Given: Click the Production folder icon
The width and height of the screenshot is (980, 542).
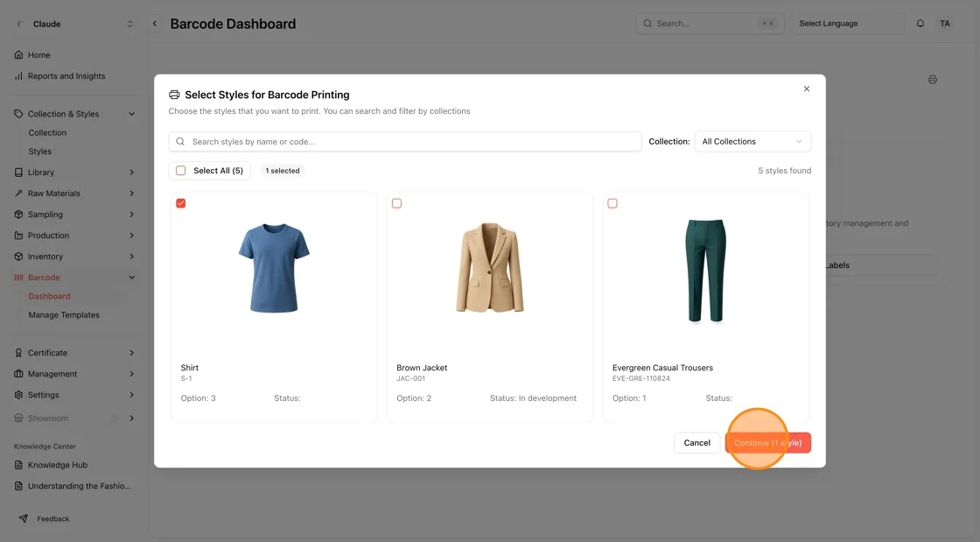Looking at the screenshot, I should tap(18, 236).
